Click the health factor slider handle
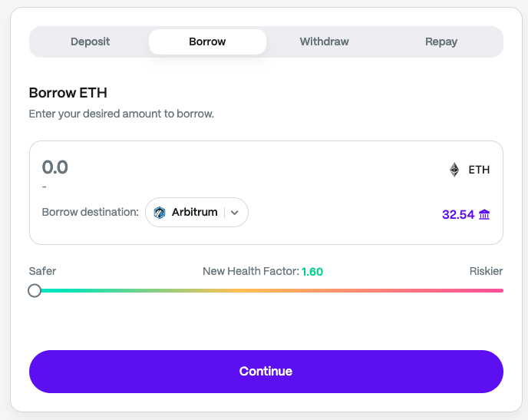This screenshot has width=528, height=420. [x=35, y=290]
